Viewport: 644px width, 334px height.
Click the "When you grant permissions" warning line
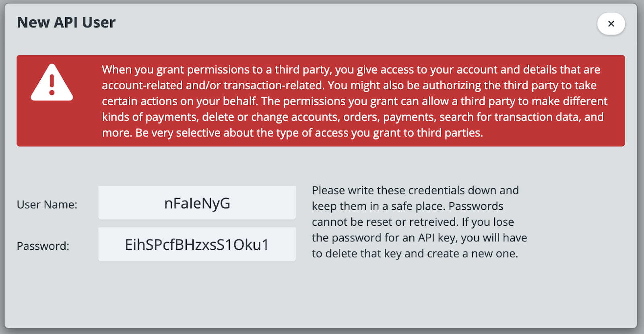(351, 70)
